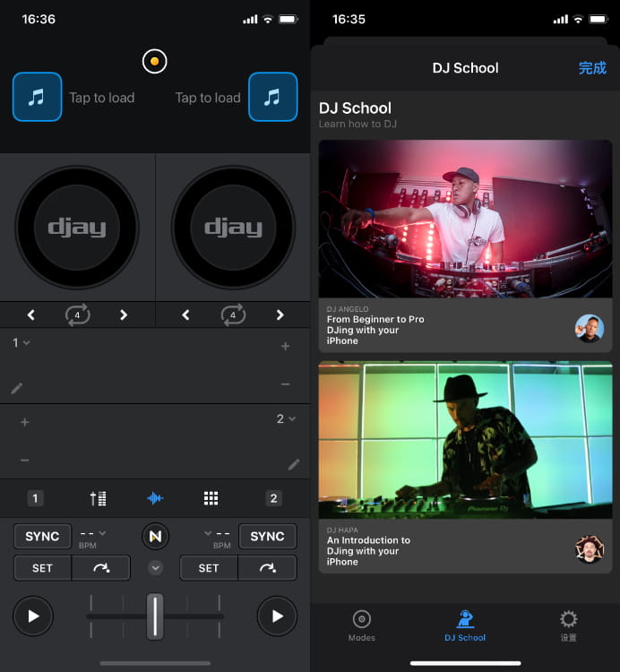Open the 设置 settings tab
This screenshot has width=620, height=672.
click(569, 625)
